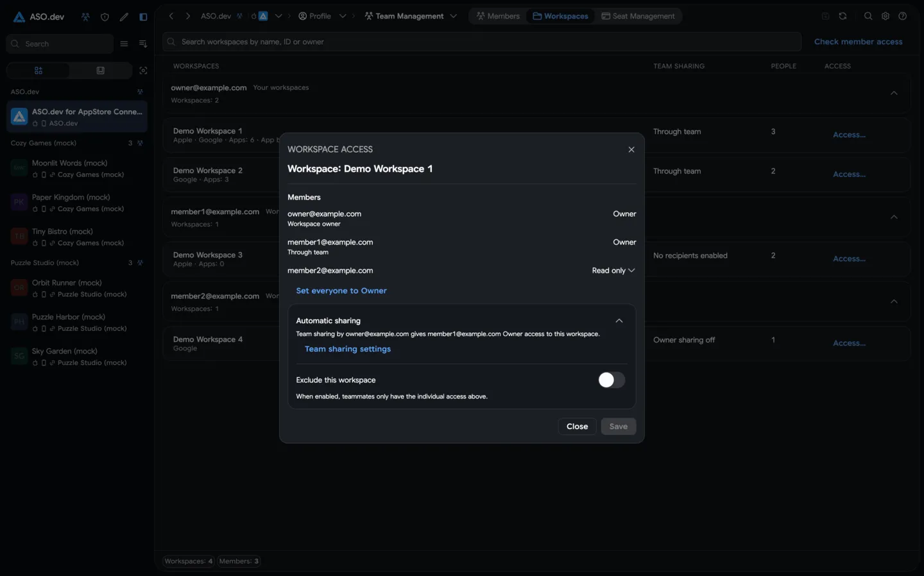Open the Profile breadcrumb dropdown

pos(343,16)
